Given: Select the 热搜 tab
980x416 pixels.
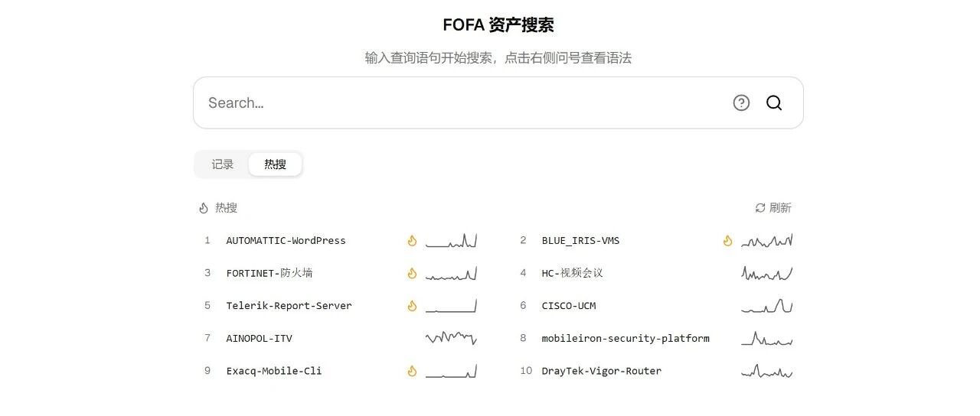Looking at the screenshot, I should 275,164.
